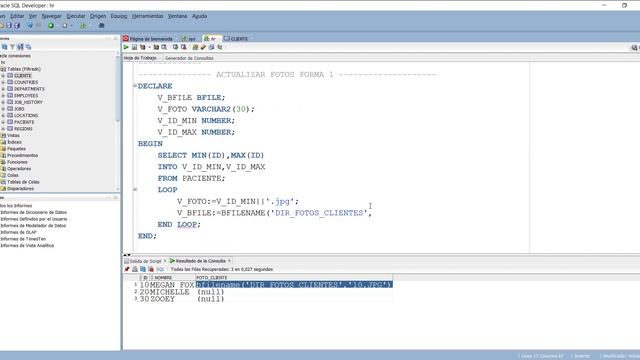The image size is (640, 360).
Task: Open the Editar menu
Action: pos(17,16)
